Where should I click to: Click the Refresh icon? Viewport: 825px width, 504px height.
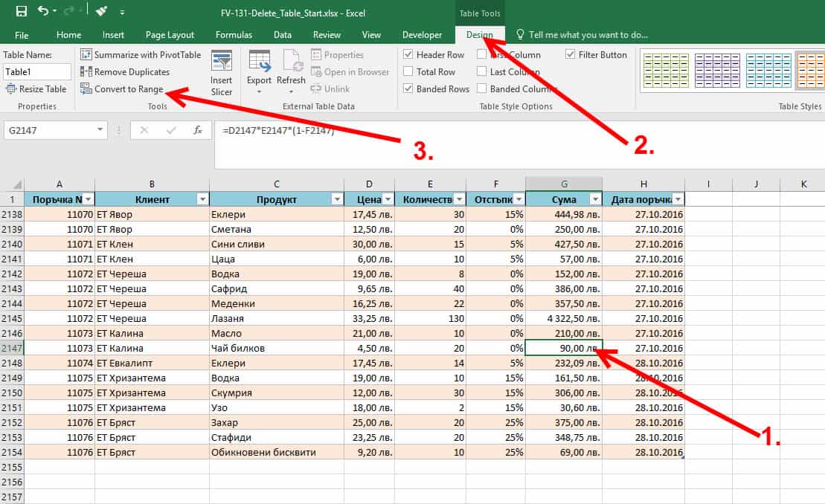pyautogui.click(x=292, y=61)
